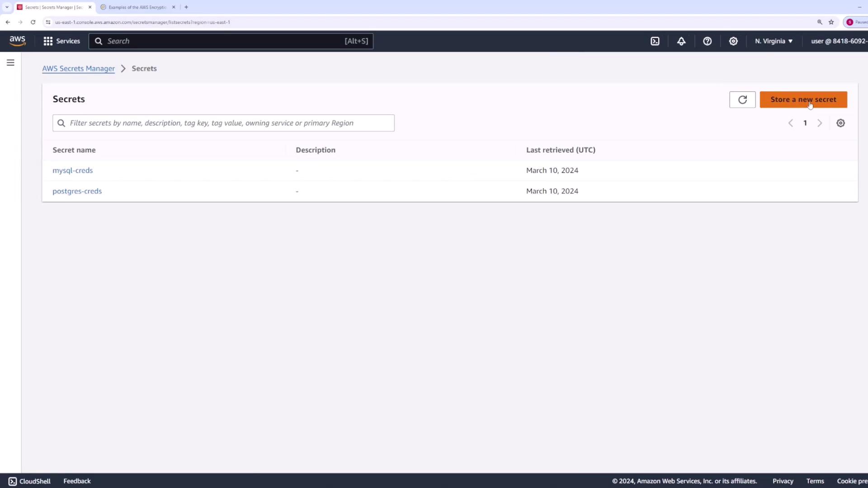Screen dimensions: 868x488
Task: Open the mysql-creds secret
Action: click(x=72, y=170)
